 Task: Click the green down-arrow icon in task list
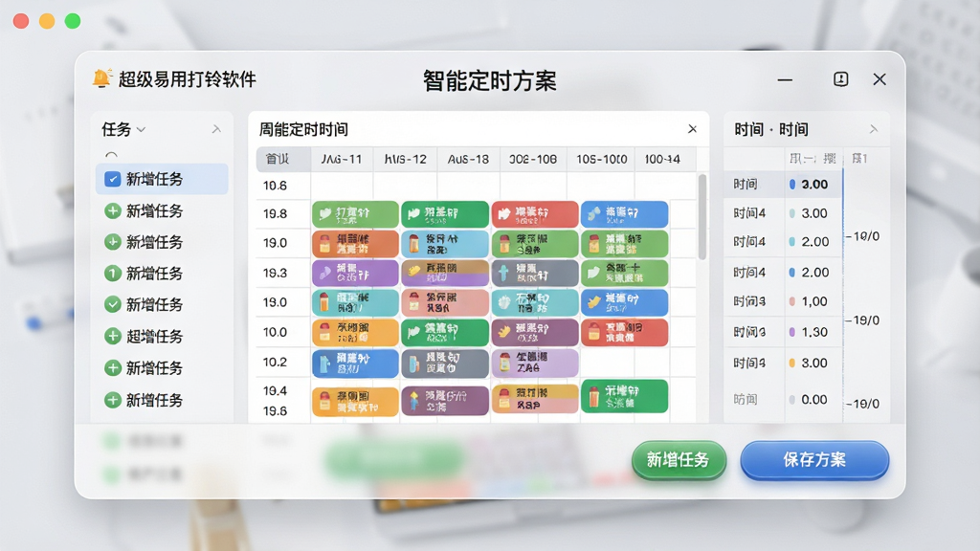(x=113, y=241)
